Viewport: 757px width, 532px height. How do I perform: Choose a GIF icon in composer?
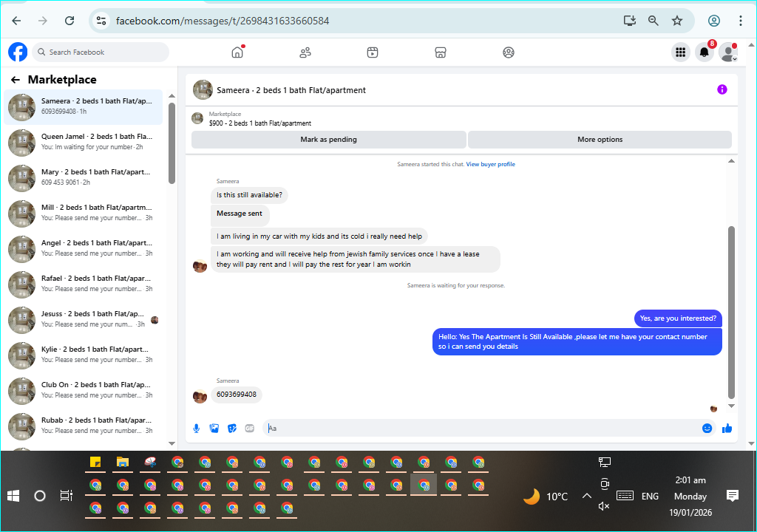click(x=250, y=429)
